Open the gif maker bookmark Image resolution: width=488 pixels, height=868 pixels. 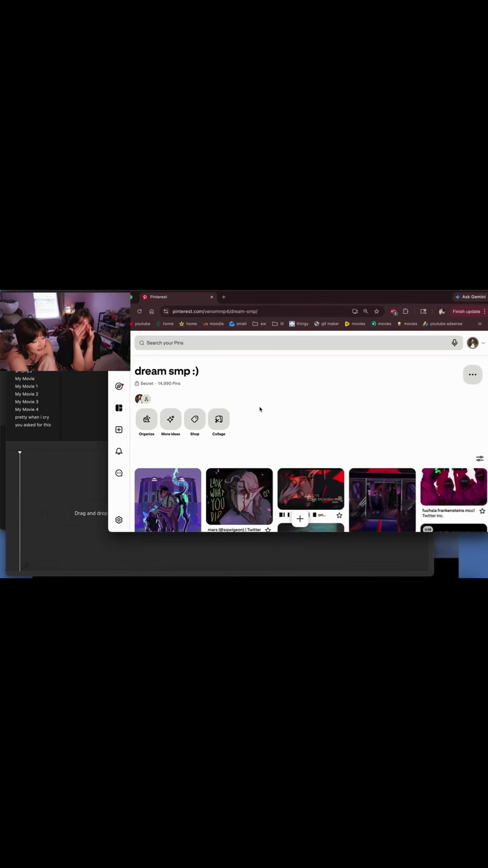tap(327, 324)
